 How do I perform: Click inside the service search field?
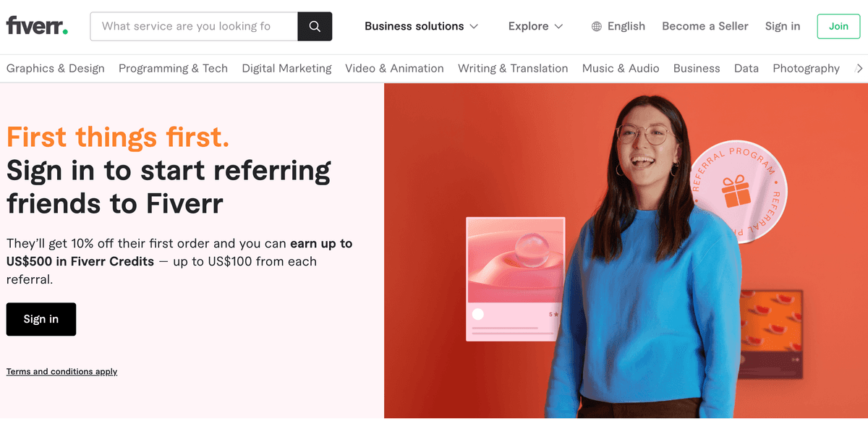[193, 26]
